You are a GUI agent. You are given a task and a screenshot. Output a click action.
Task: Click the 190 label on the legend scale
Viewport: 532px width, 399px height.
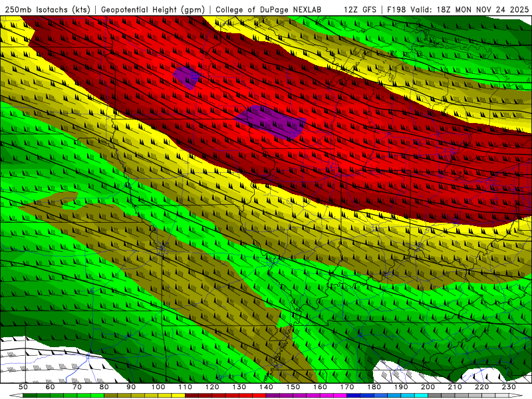[x=401, y=387]
